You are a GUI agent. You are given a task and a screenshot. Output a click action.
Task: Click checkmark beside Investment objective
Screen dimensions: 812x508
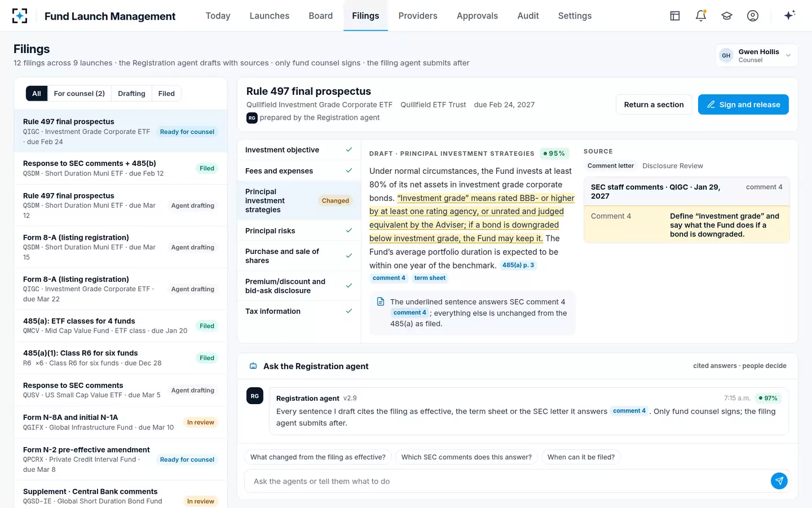[349, 150]
